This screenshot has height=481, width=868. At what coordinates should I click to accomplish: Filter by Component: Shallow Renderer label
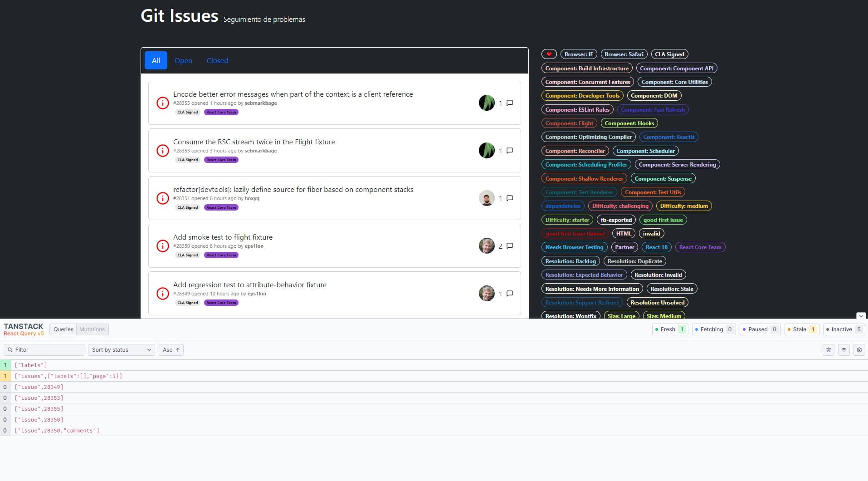[584, 179]
